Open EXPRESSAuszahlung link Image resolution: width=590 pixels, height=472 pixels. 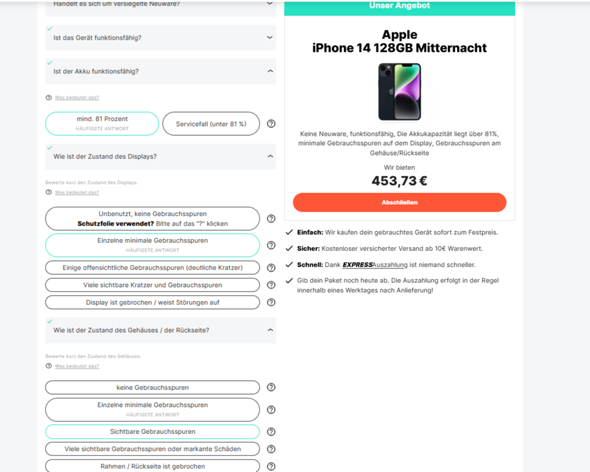pos(375,265)
